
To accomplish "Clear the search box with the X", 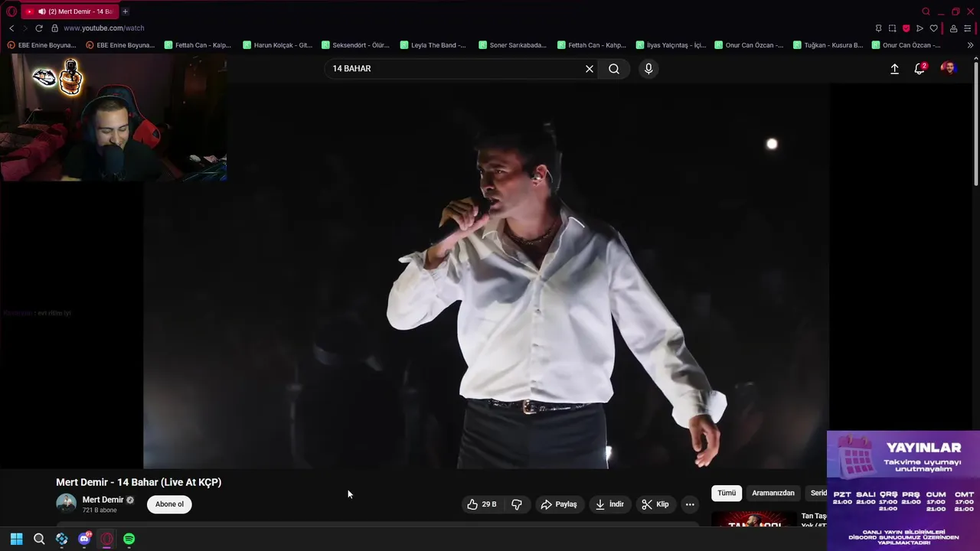I will click(590, 69).
